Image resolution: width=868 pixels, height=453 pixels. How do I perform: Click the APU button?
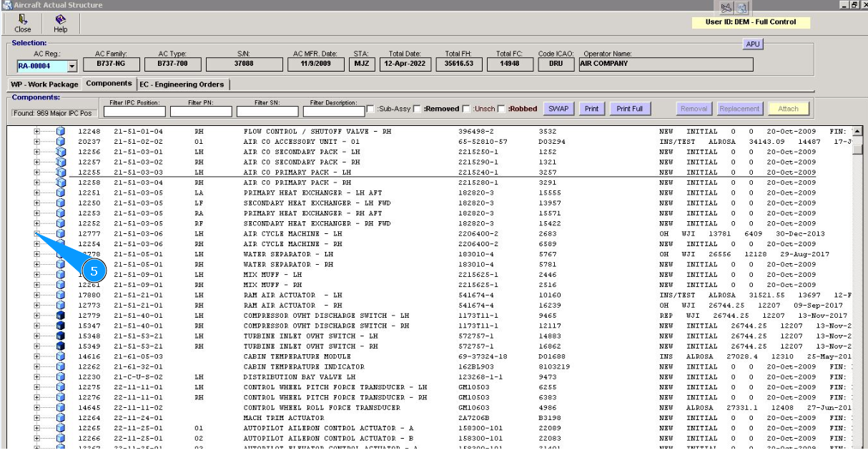click(x=754, y=44)
